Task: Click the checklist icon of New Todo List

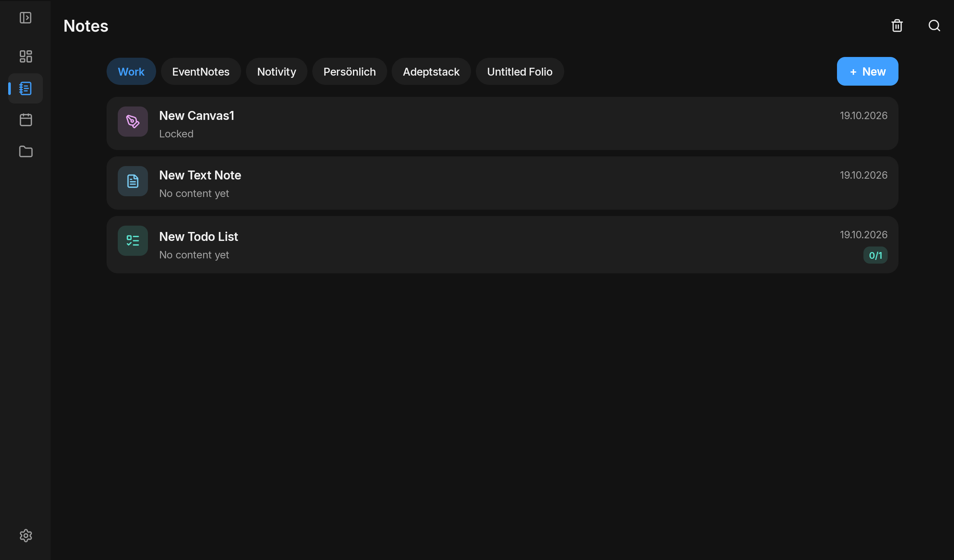Action: (x=133, y=241)
